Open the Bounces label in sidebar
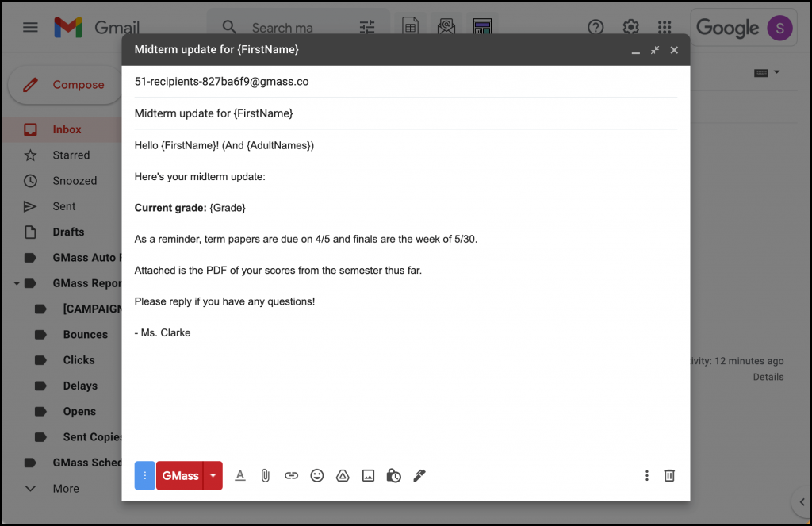This screenshot has height=526, width=812. tap(86, 334)
